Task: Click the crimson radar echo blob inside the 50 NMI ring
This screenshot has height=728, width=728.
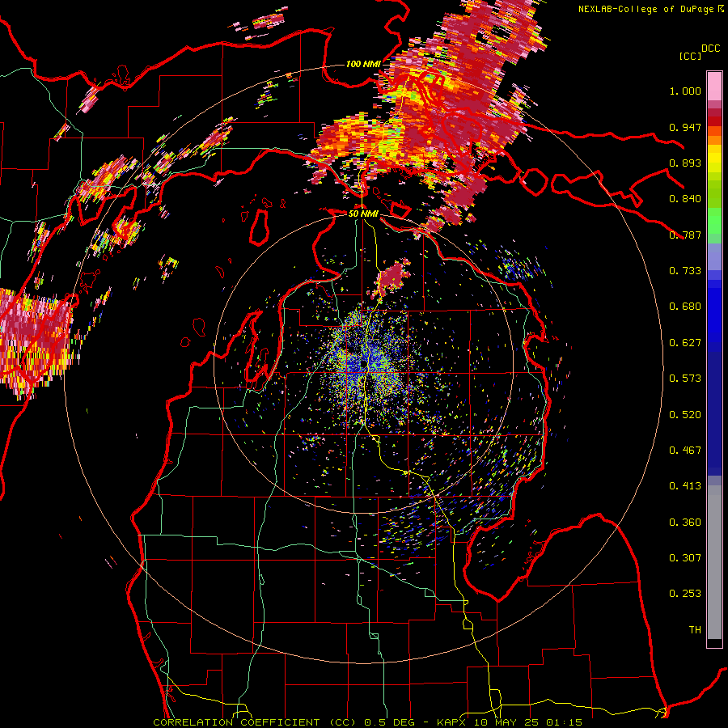Action: click(391, 277)
